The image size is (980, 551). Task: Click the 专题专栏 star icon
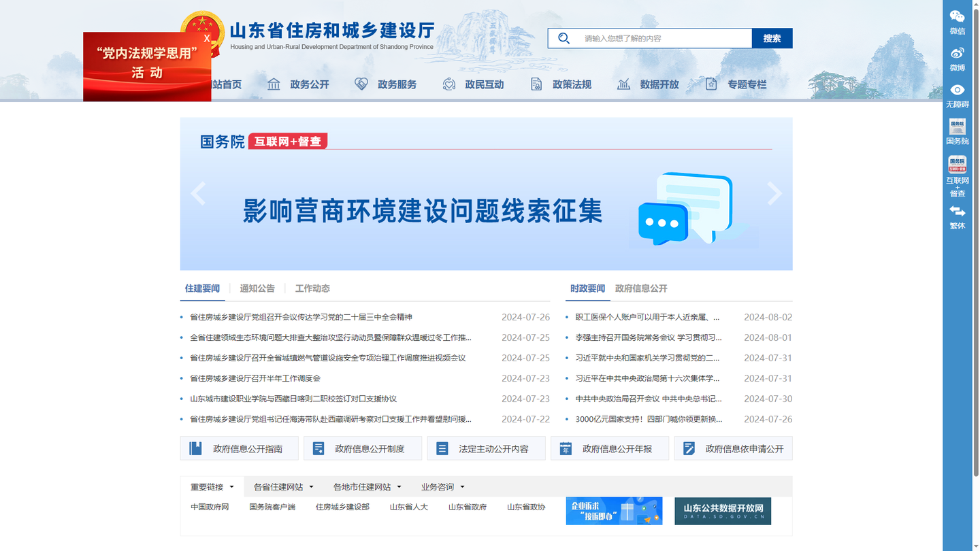tap(711, 84)
